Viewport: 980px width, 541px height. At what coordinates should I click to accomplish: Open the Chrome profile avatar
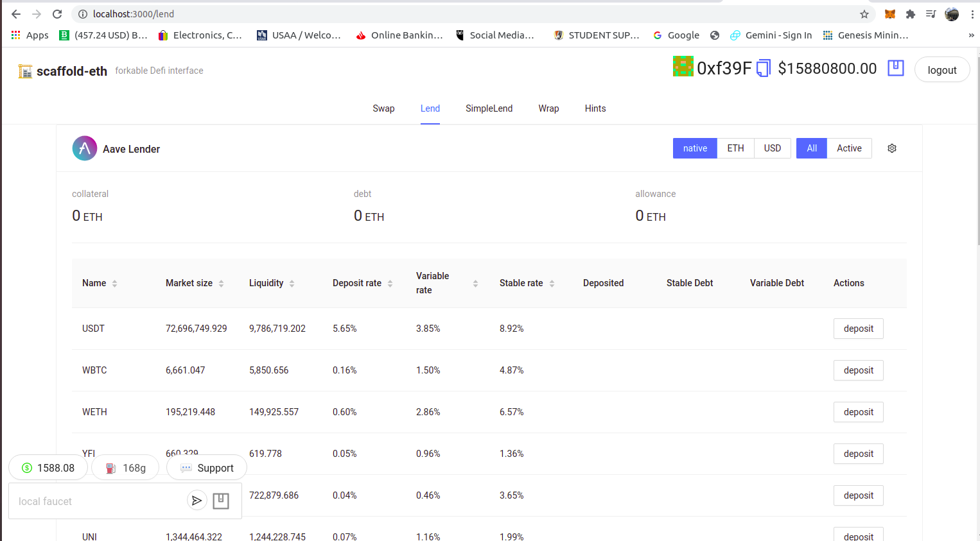[952, 14]
